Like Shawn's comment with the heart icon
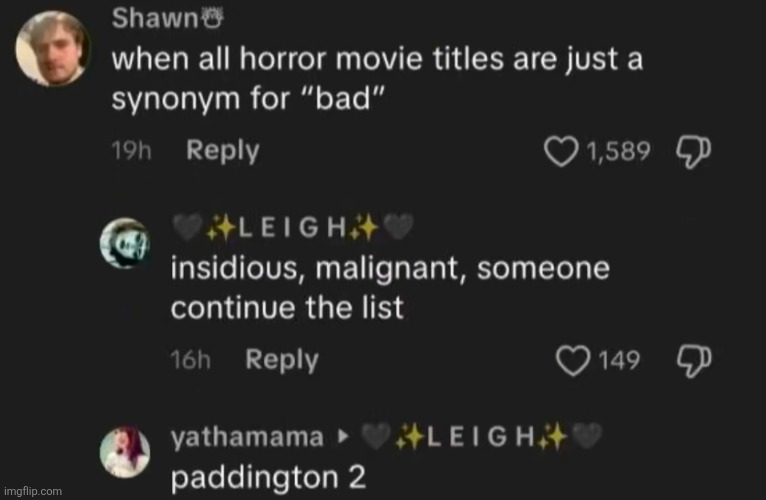The image size is (766, 500). (561, 152)
